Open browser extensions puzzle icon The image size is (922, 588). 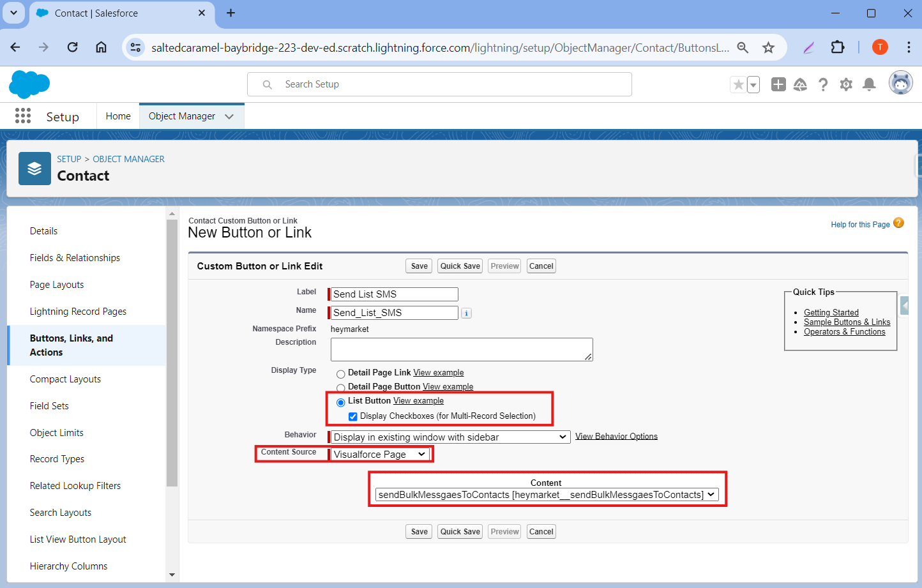837,47
